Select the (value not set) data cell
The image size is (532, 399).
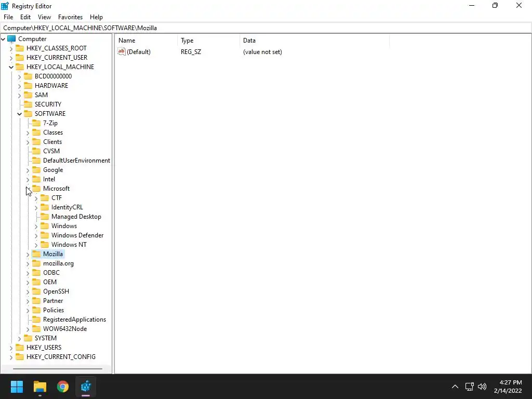pyautogui.click(x=262, y=52)
